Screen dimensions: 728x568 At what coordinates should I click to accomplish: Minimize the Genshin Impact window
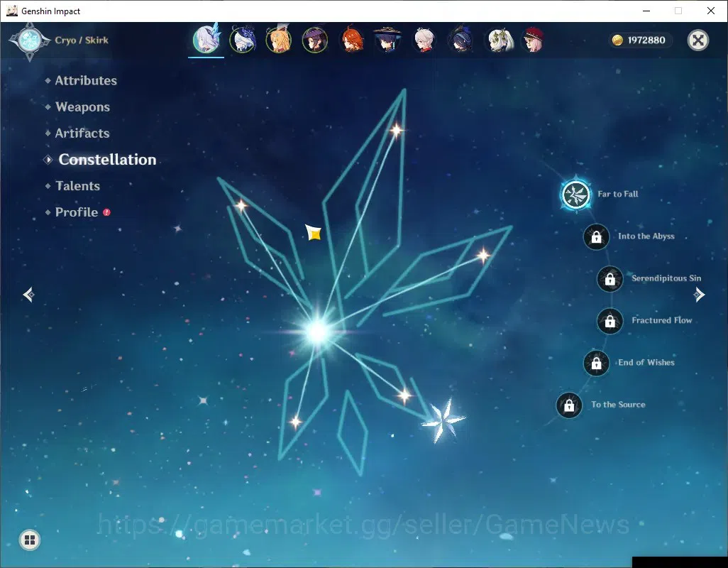tap(646, 11)
